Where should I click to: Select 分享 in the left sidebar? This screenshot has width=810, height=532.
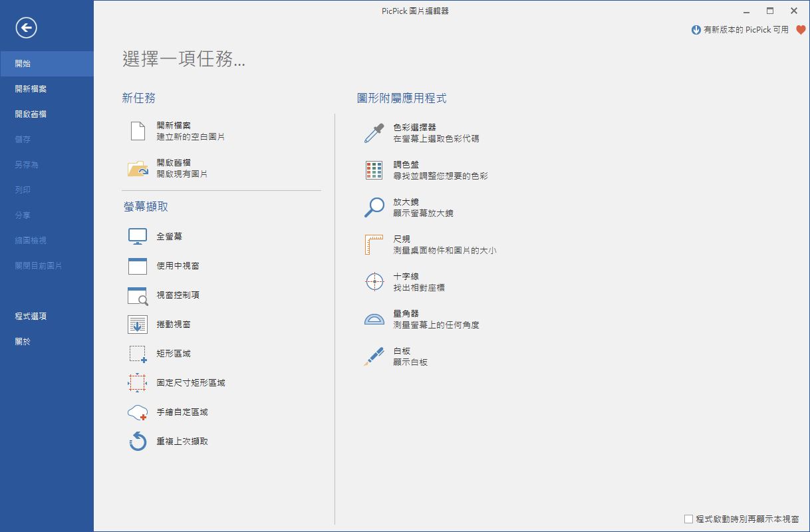pos(47,215)
